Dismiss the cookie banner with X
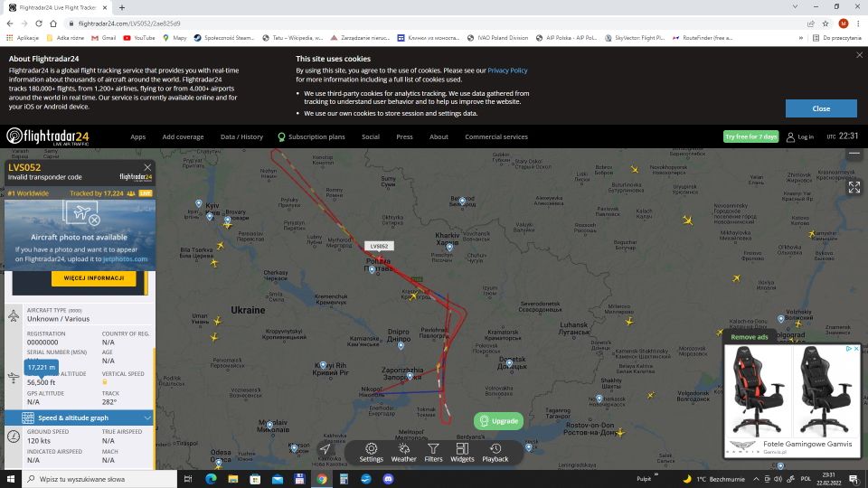The width and height of the screenshot is (868, 488). click(x=859, y=55)
